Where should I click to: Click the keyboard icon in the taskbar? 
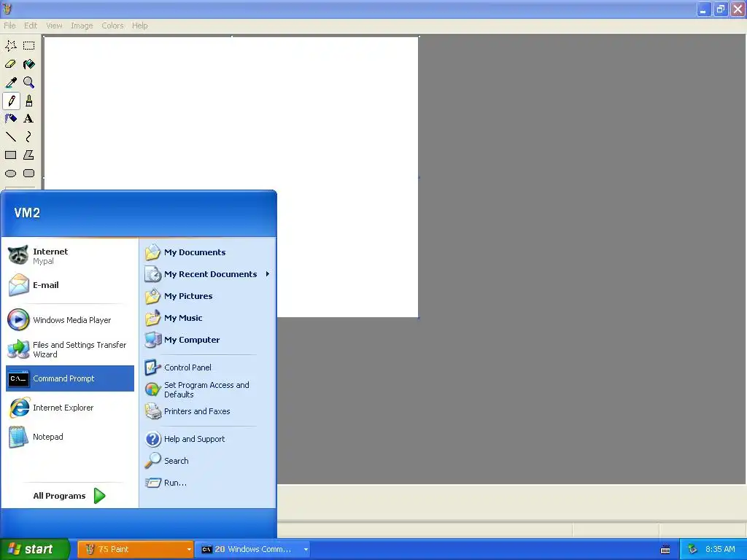click(665, 550)
